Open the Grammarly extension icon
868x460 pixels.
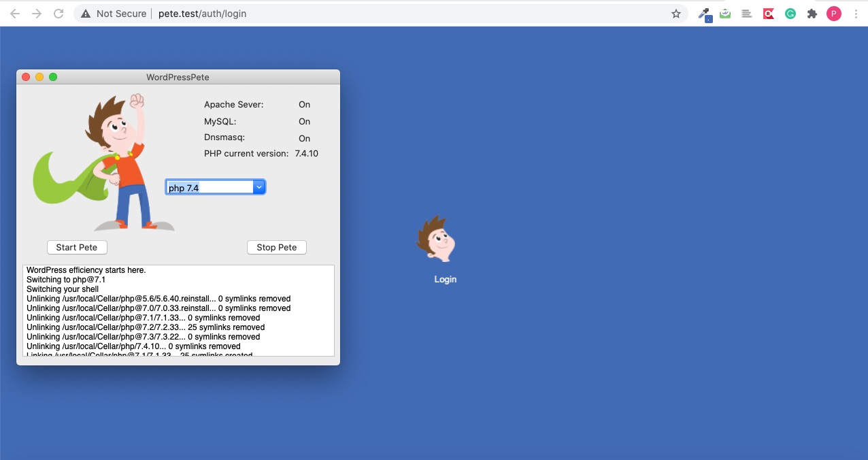point(790,14)
